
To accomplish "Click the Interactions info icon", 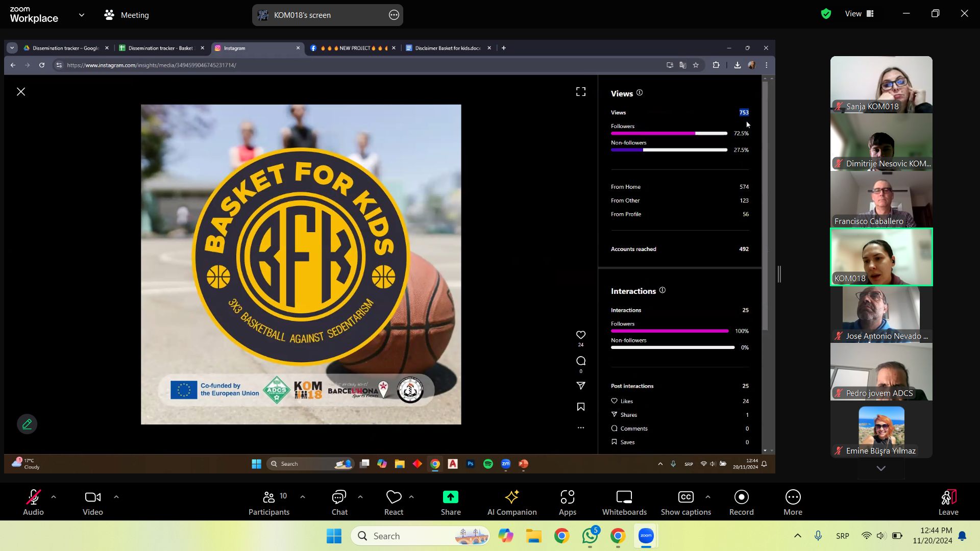I will pos(663,290).
